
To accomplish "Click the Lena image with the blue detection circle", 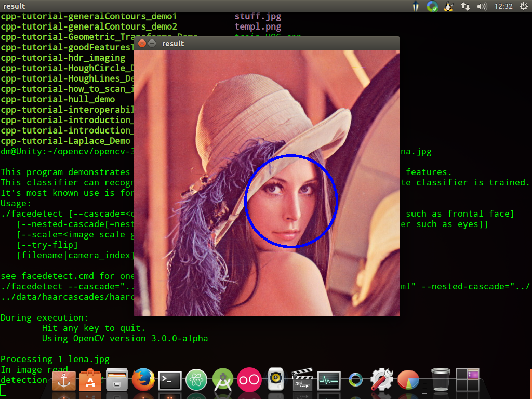I will tap(267, 183).
